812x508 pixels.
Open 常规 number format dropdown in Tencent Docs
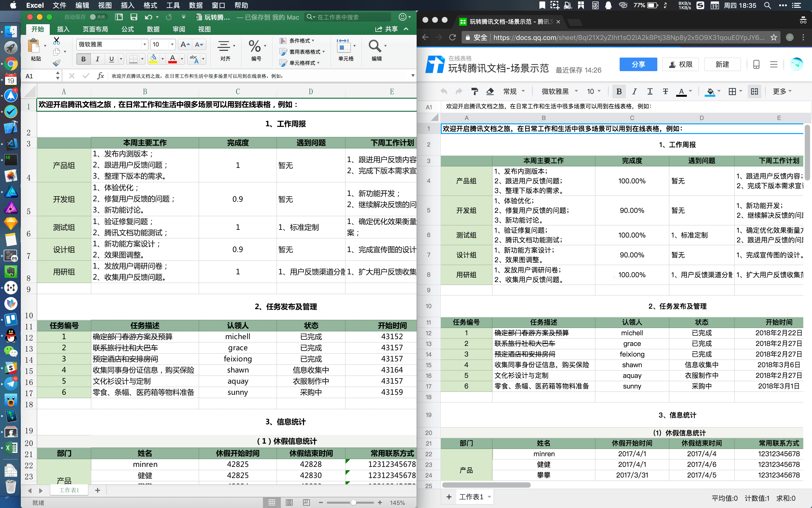click(x=514, y=91)
